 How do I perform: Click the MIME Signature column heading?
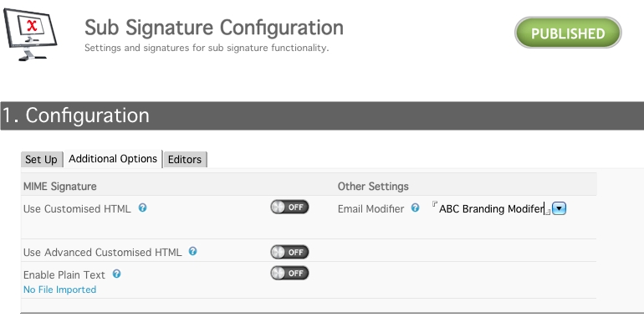click(60, 187)
